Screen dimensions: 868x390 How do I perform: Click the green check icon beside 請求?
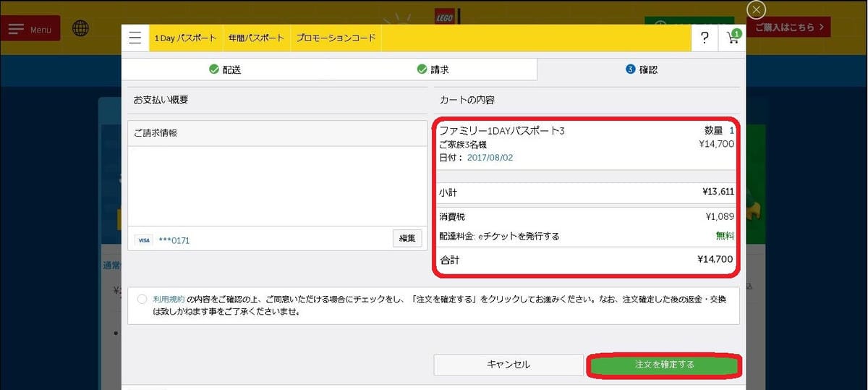click(x=422, y=69)
